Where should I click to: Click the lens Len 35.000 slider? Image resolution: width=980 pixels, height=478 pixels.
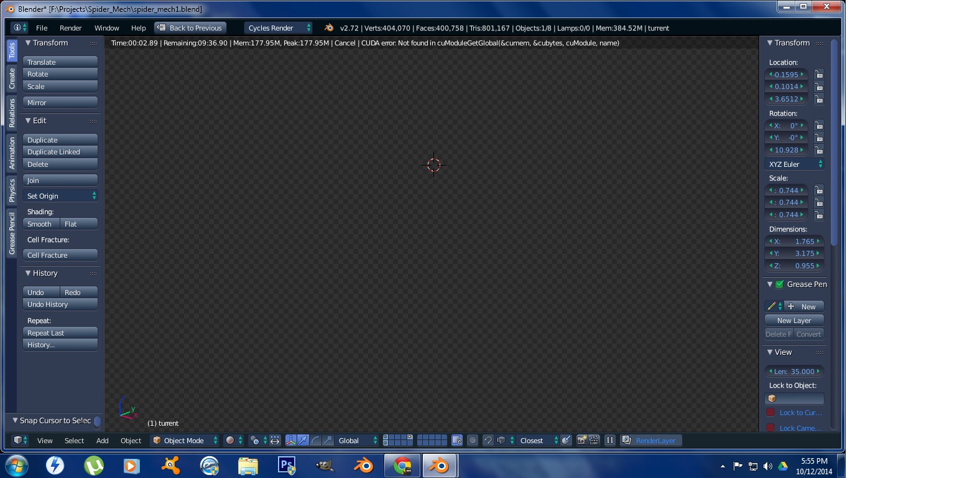(x=795, y=372)
